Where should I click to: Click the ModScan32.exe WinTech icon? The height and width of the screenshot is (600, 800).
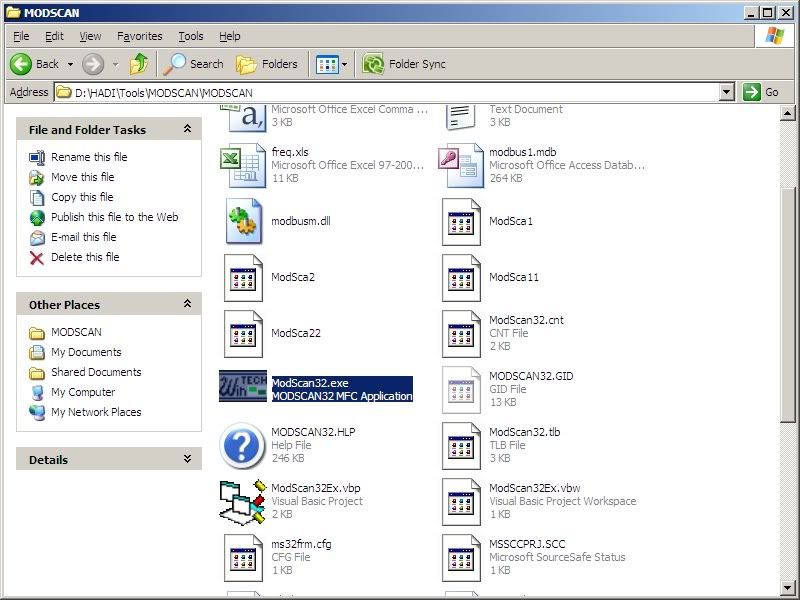pos(243,386)
